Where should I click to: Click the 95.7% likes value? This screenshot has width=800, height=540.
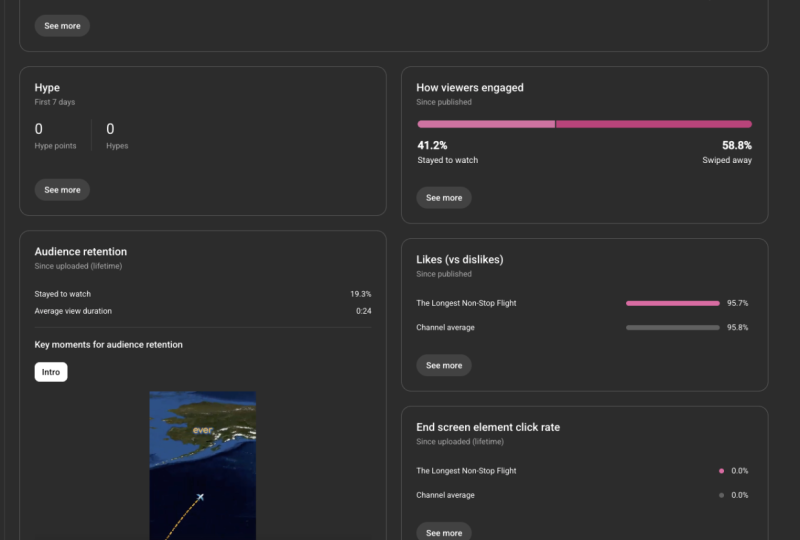point(738,303)
